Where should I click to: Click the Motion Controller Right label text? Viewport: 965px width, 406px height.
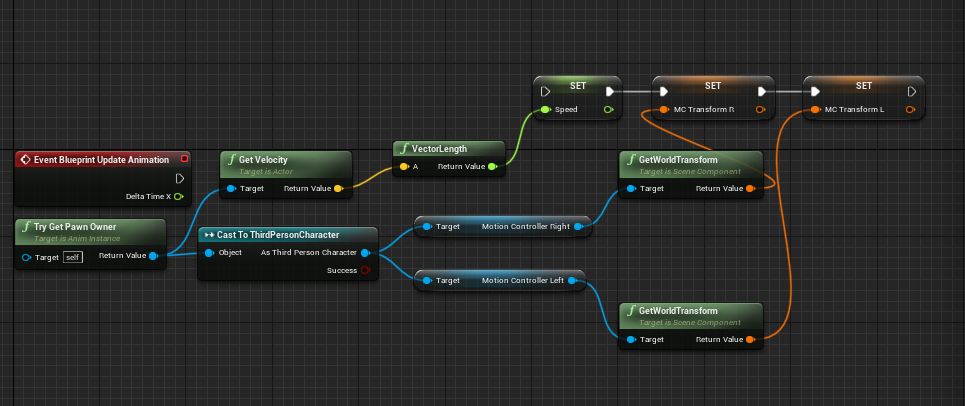(x=526, y=227)
